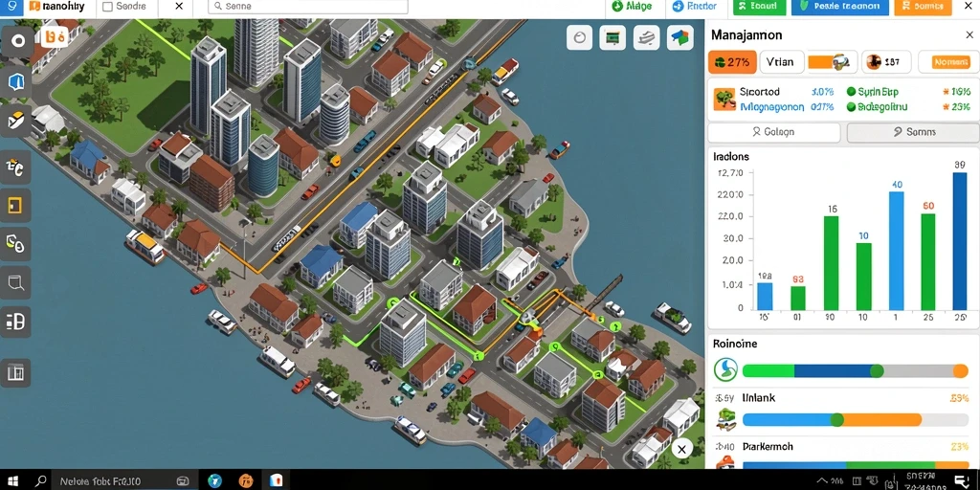Expand the Golagn selector
Screen dimensions: 980x490
pos(773,132)
